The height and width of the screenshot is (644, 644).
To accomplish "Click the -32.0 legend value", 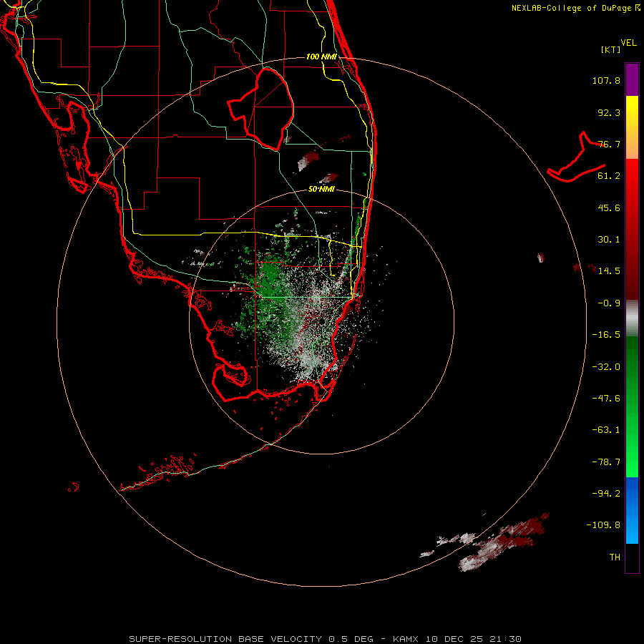I will [606, 367].
